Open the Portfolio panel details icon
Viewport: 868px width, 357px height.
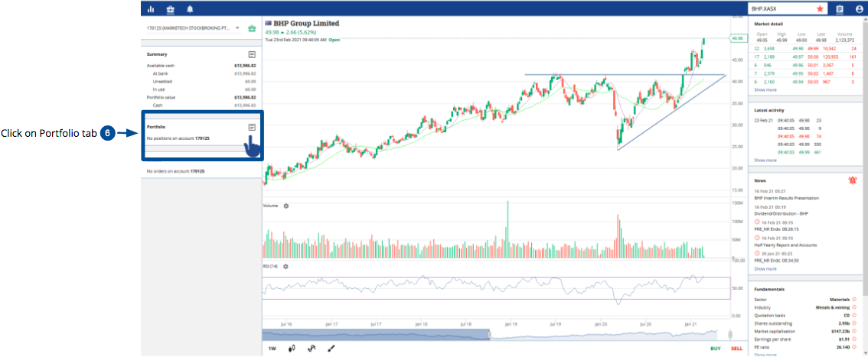pyautogui.click(x=252, y=127)
